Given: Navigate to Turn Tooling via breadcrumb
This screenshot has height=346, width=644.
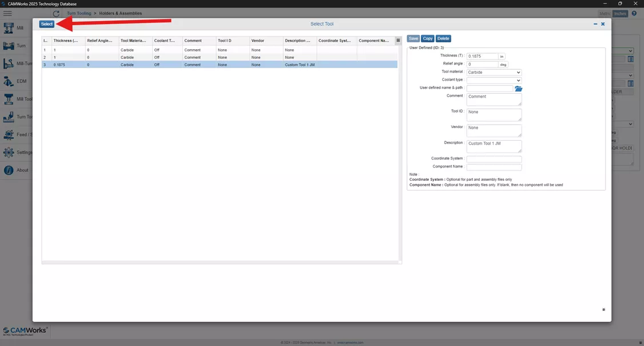Looking at the screenshot, I should tap(79, 13).
